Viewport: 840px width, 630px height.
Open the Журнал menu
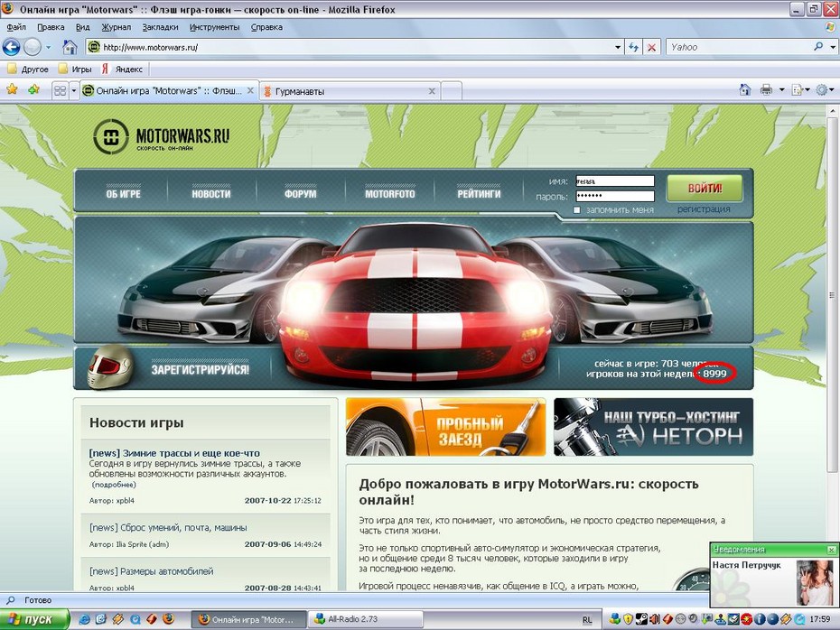click(117, 27)
